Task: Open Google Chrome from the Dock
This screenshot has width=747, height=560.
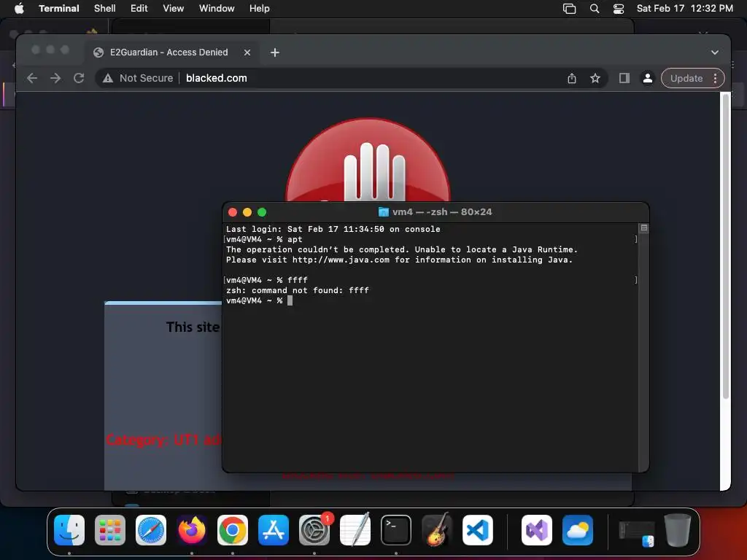Action: click(x=233, y=530)
